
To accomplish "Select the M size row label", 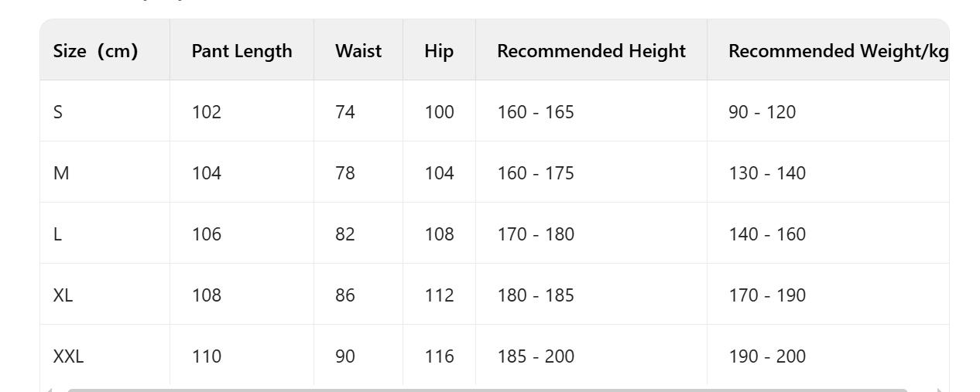I will click(x=61, y=173).
